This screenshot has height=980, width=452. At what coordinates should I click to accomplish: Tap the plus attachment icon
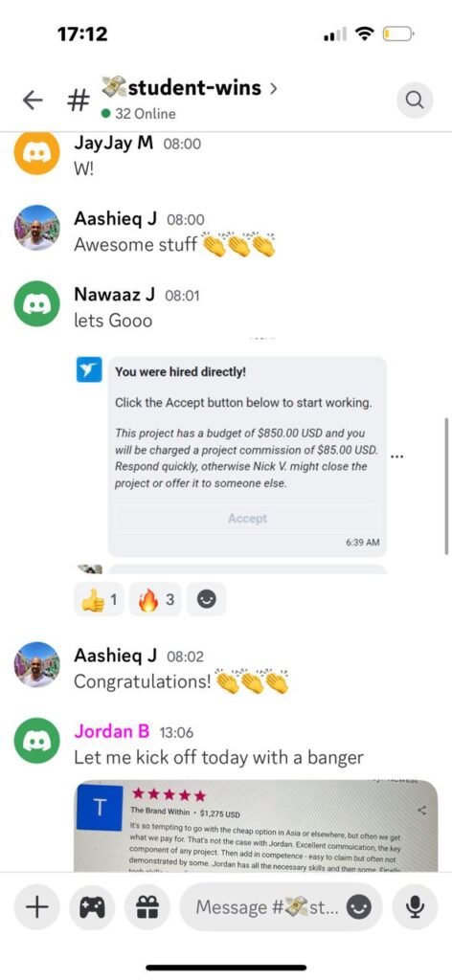[37, 907]
